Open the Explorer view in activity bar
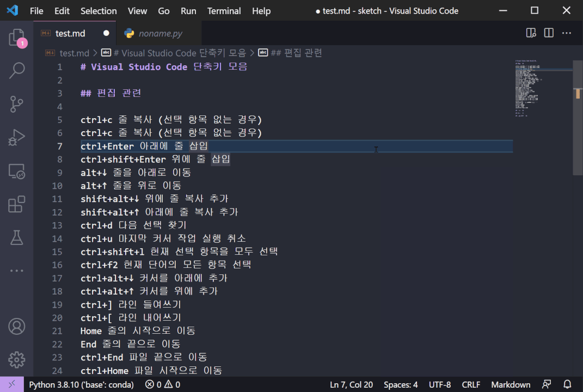Viewport: 583px width, 392px height. [x=17, y=37]
